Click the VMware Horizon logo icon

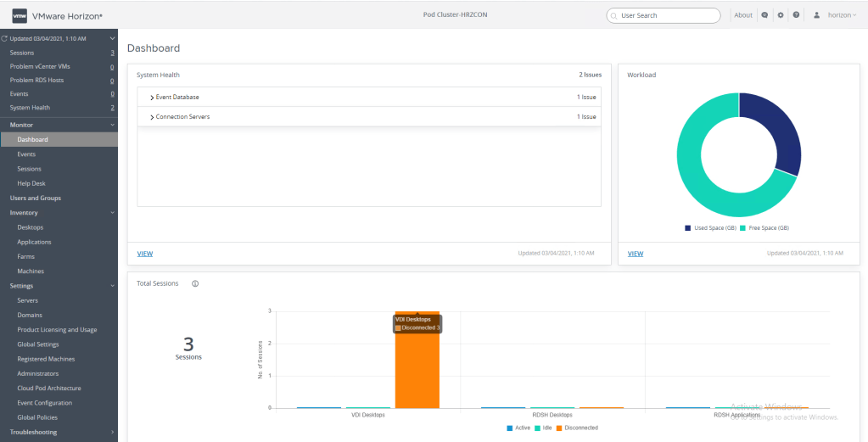pyautogui.click(x=20, y=15)
